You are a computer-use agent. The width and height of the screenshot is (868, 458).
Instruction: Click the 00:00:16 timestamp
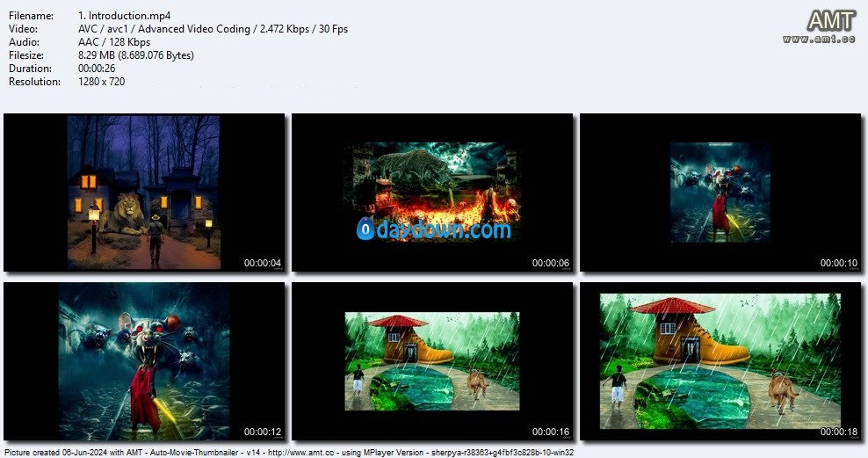pyautogui.click(x=551, y=432)
